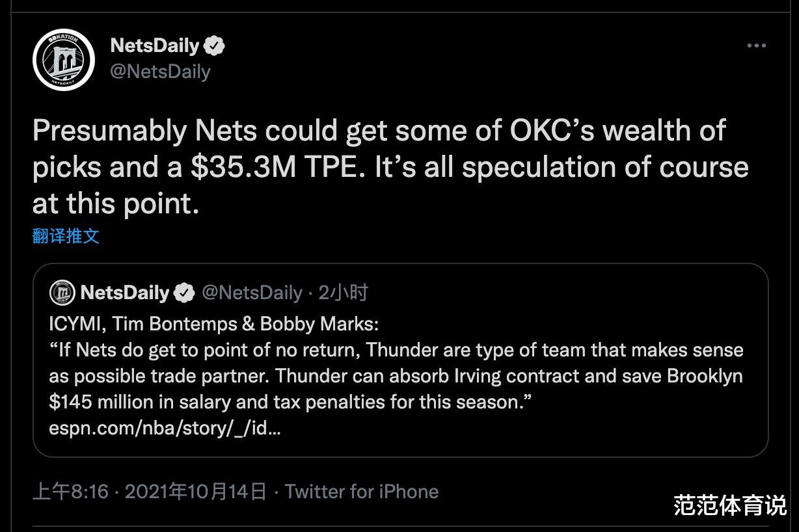Translate the tweet via 翻译推文
The image size is (799, 532).
(x=66, y=236)
